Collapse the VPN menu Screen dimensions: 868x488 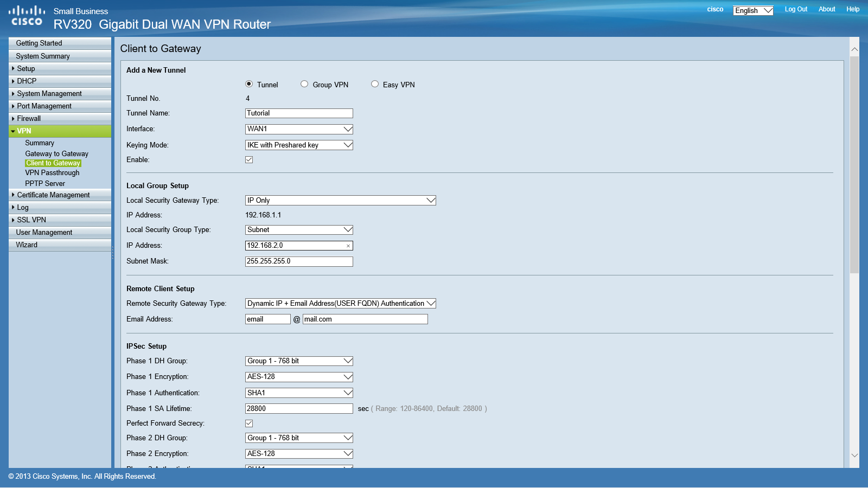tap(60, 131)
